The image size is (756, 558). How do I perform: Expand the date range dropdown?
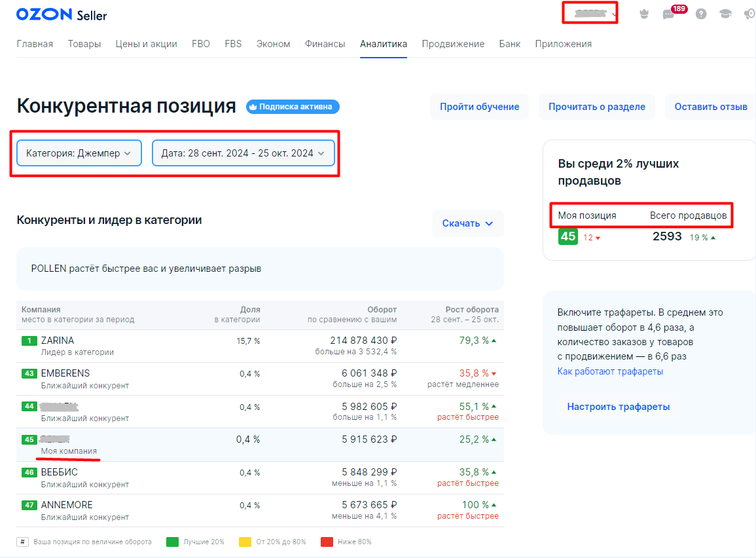click(243, 153)
